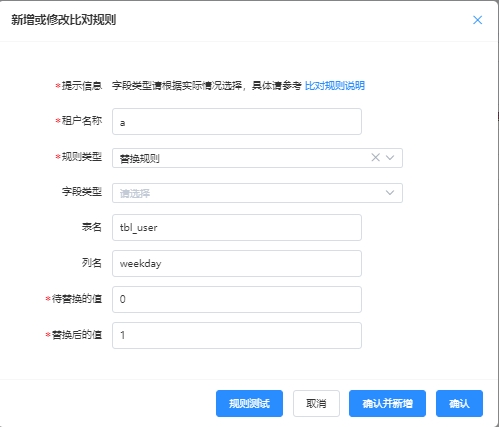Focus the 待替换的值 input field
Viewport: 499px width, 427px height.
tap(237, 299)
